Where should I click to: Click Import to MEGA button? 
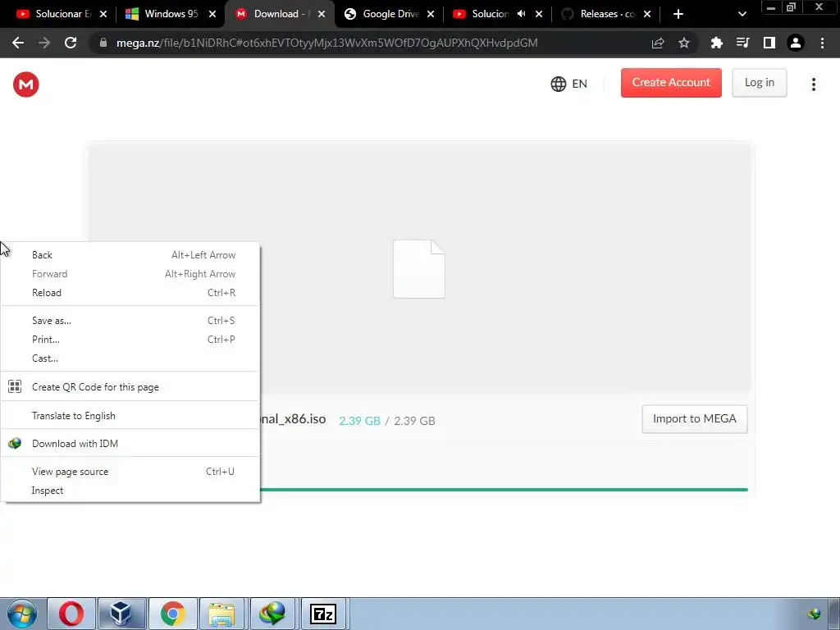coord(694,419)
